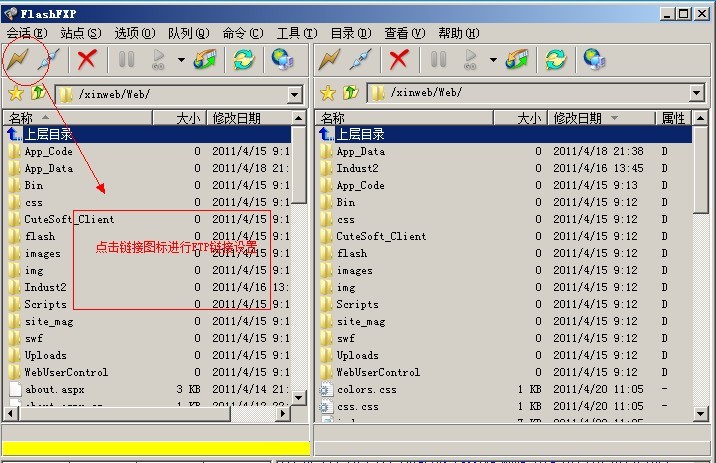Image resolution: width=716 pixels, height=463 pixels.
Task: Click left pane horizontal scrollbar right arrow
Action: tap(283, 414)
